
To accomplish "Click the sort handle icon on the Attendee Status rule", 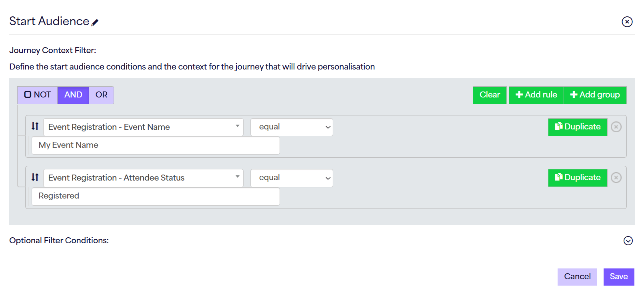I will pos(35,177).
